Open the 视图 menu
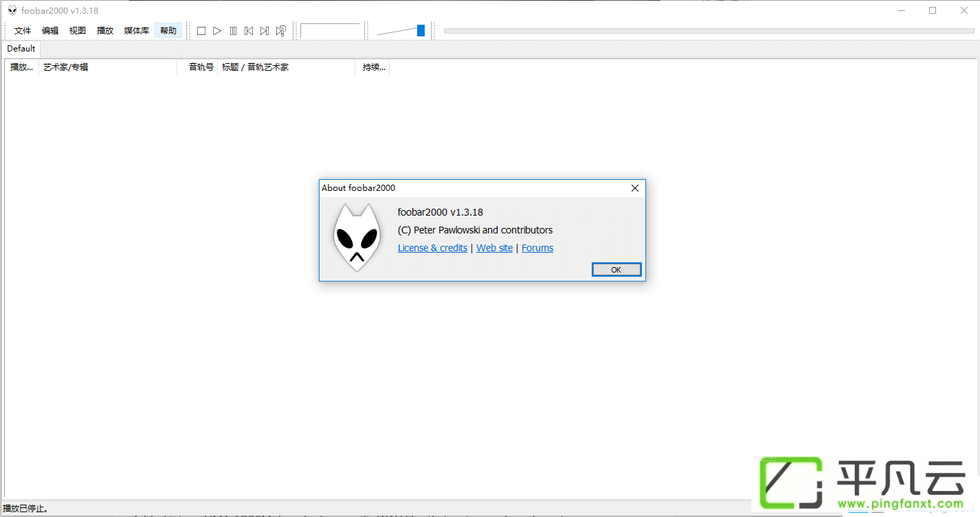Image resolution: width=980 pixels, height=517 pixels. pyautogui.click(x=78, y=31)
